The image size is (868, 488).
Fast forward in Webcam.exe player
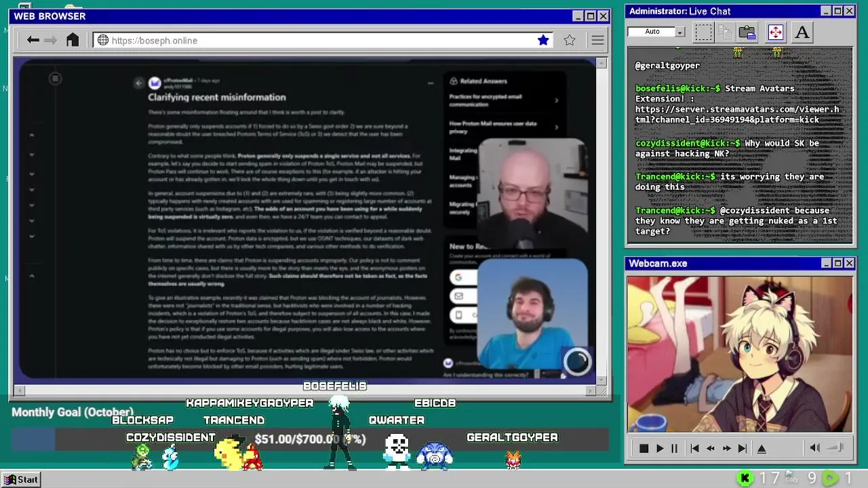(726, 448)
